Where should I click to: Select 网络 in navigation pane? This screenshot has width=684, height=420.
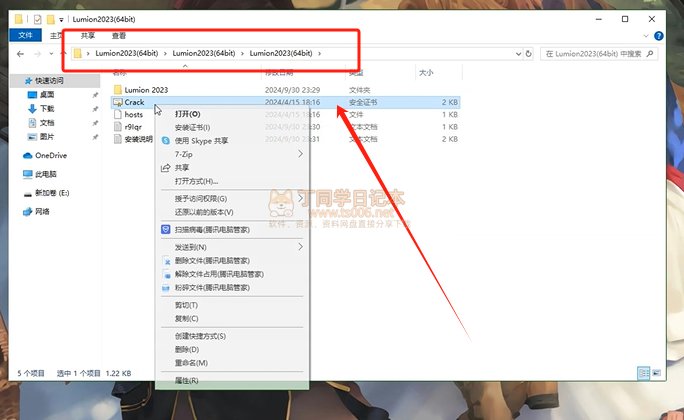[42, 212]
